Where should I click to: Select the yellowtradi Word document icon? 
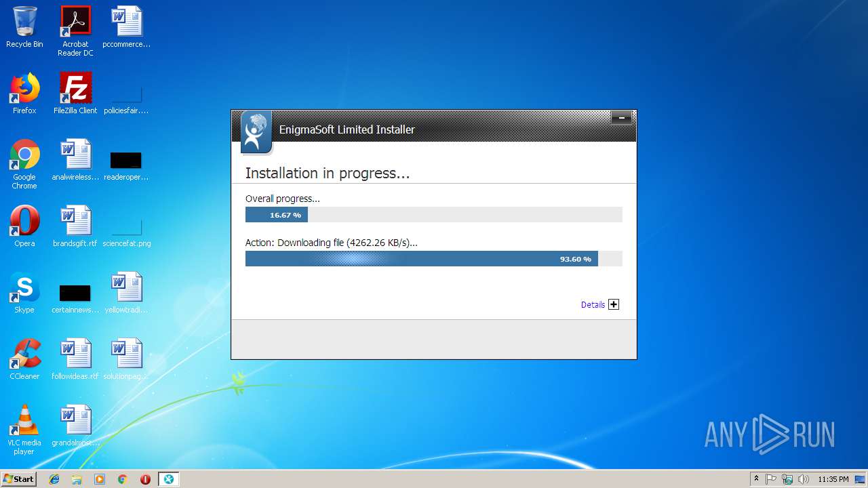(127, 293)
